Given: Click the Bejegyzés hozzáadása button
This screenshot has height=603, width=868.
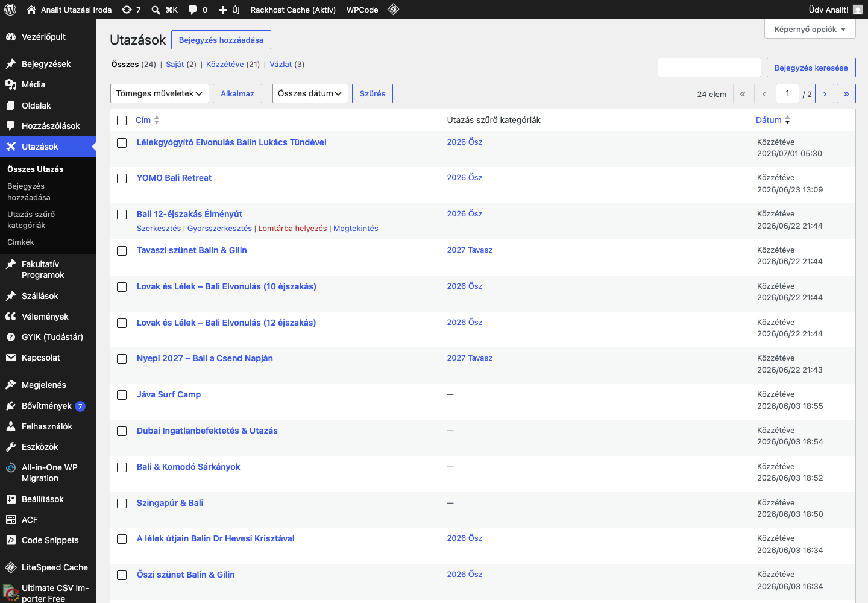Looking at the screenshot, I should point(221,40).
